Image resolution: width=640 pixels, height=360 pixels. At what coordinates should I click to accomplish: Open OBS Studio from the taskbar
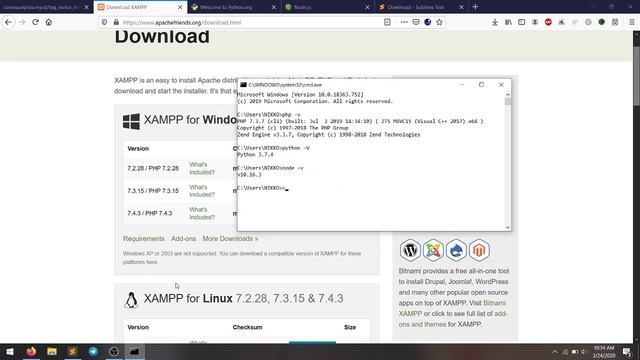114,351
